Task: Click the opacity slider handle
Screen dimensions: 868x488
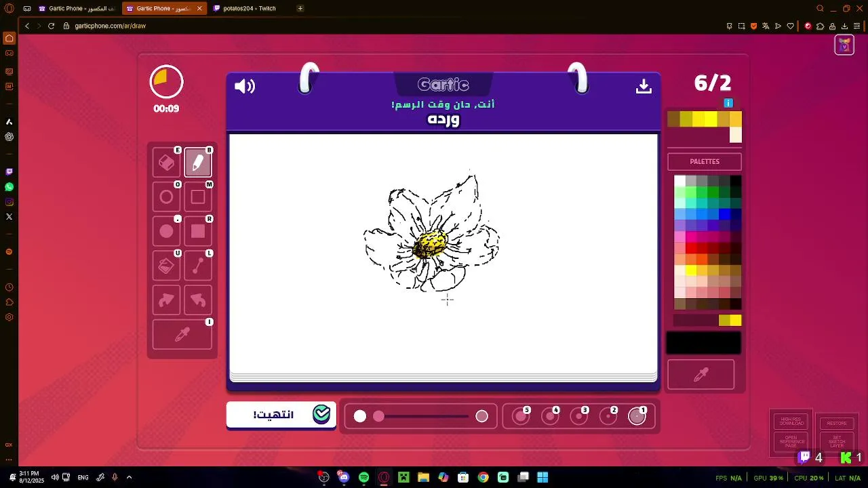Action: (378, 416)
